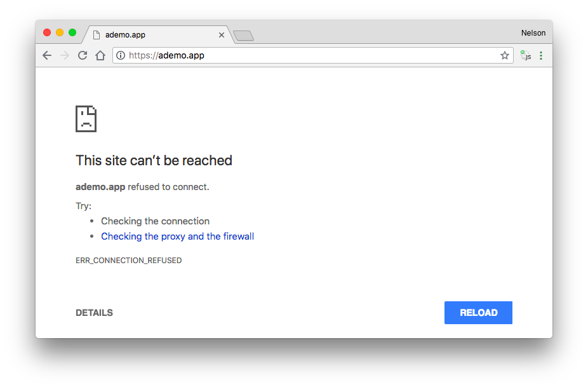The width and height of the screenshot is (588, 389).
Task: Click the sad document error icon
Action: 86,119
